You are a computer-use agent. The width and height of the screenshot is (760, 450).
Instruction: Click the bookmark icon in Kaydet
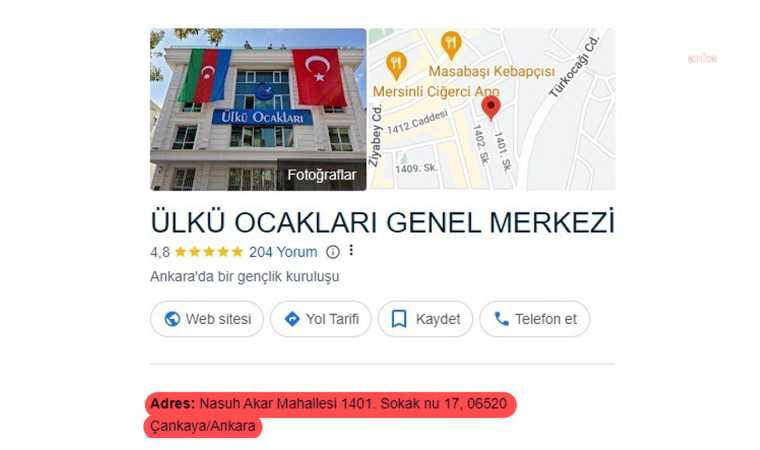(399, 319)
